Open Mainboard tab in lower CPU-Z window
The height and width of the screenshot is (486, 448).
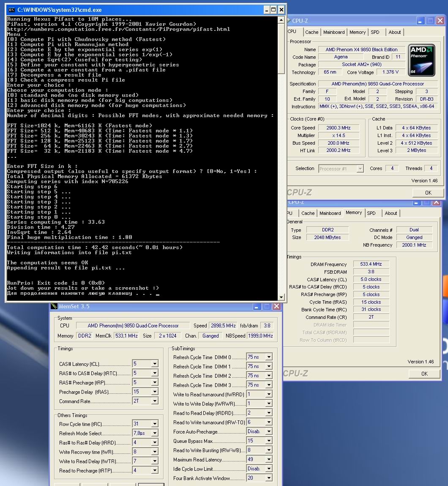coord(330,213)
